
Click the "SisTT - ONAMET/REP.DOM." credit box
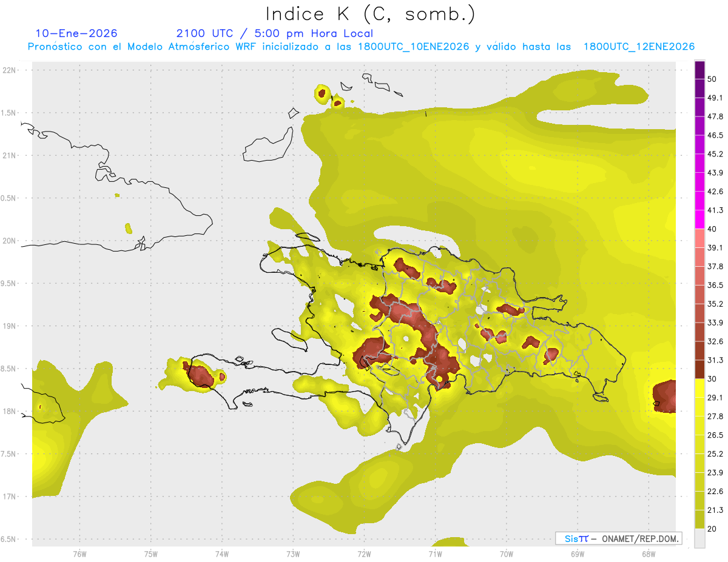coord(618,538)
